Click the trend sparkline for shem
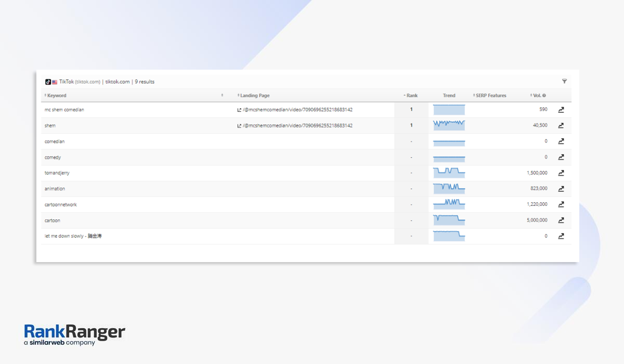The image size is (624, 364). tap(449, 125)
